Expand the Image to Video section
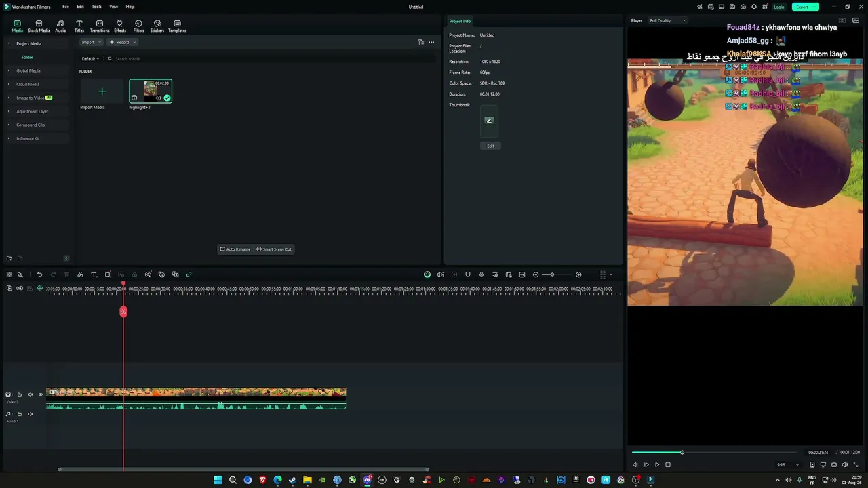Image resolution: width=868 pixels, height=488 pixels. click(9, 98)
